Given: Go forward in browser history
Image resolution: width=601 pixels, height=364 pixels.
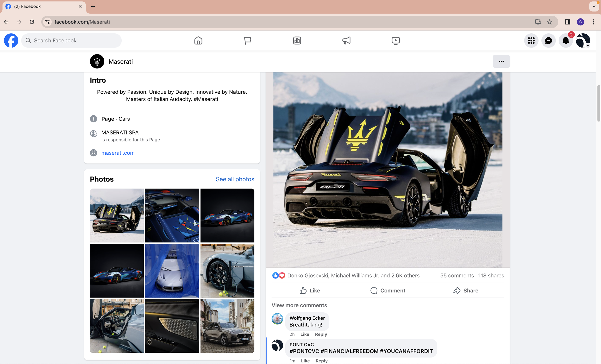Looking at the screenshot, I should coord(19,22).
